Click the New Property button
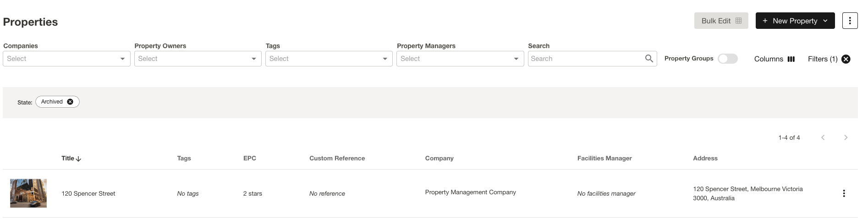 [x=795, y=21]
